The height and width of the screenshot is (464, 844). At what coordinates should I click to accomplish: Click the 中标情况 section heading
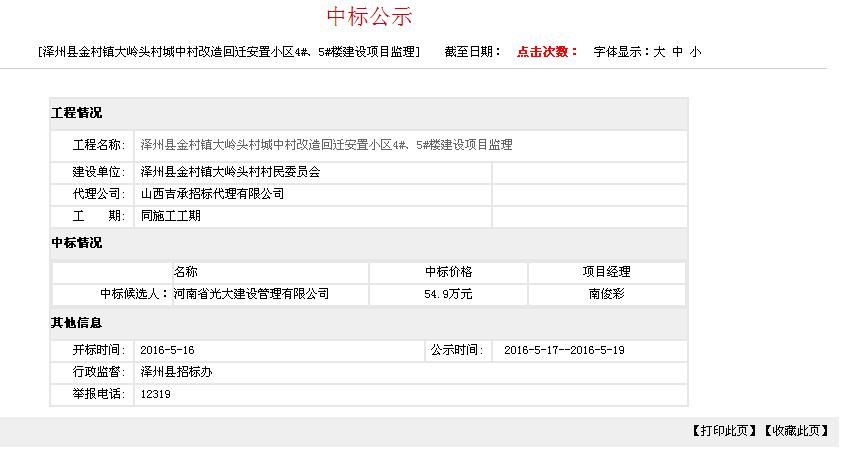(76, 243)
